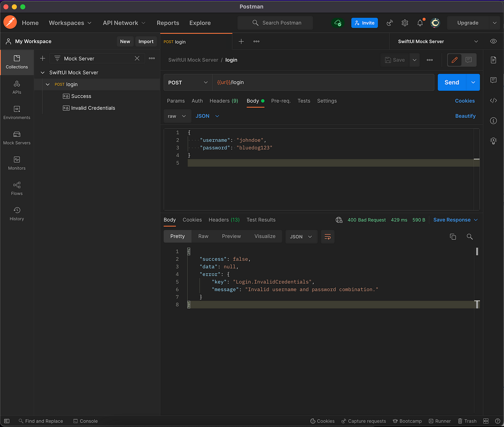The width and height of the screenshot is (504, 427).
Task: Add a new request tab
Action: coord(241,41)
